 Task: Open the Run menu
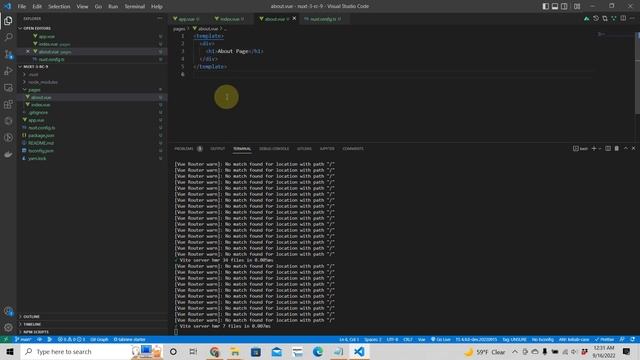pos(113,7)
